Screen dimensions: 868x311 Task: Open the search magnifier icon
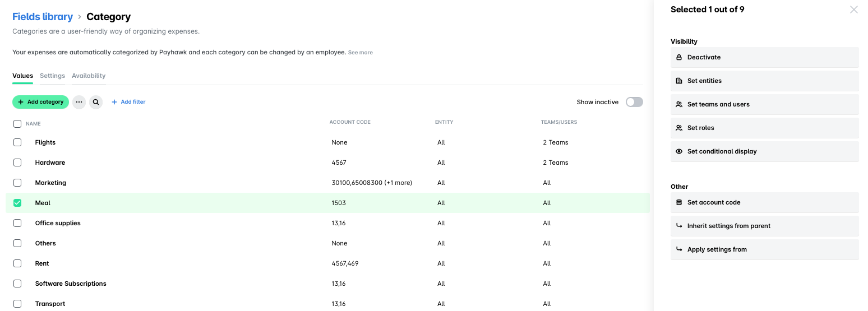click(96, 102)
